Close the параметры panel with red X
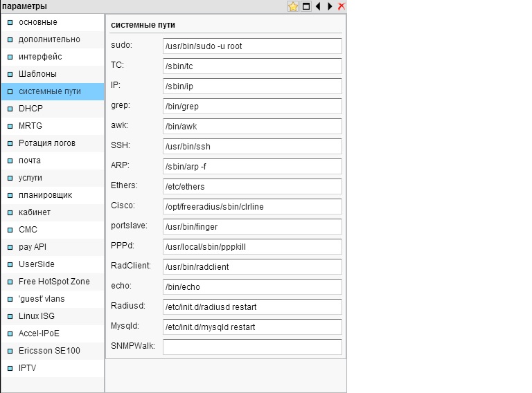The image size is (532, 393). tap(342, 6)
